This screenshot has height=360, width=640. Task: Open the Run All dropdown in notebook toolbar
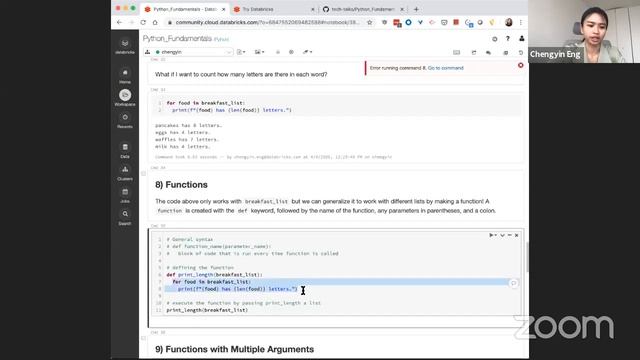(307, 52)
